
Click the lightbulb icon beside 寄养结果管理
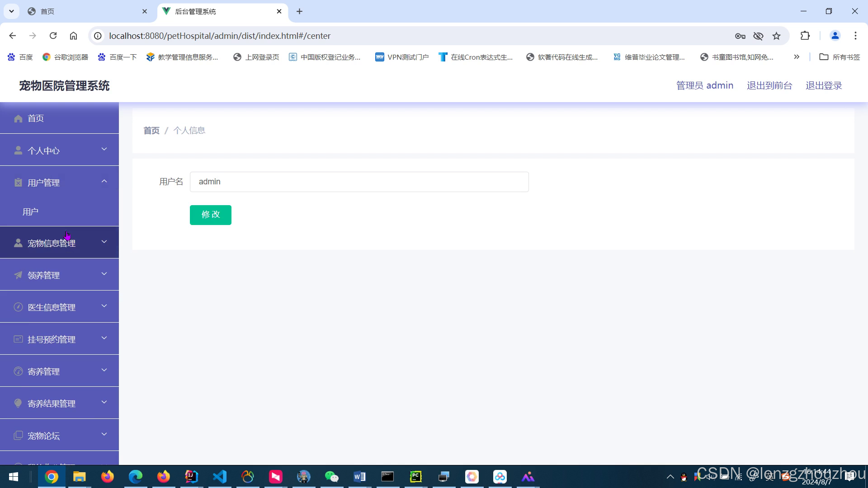[18, 403]
